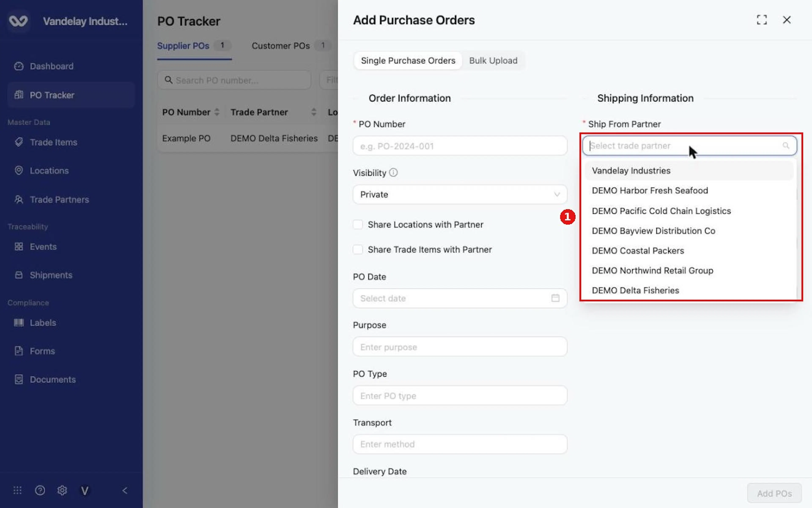Click the Add POs button

click(774, 493)
